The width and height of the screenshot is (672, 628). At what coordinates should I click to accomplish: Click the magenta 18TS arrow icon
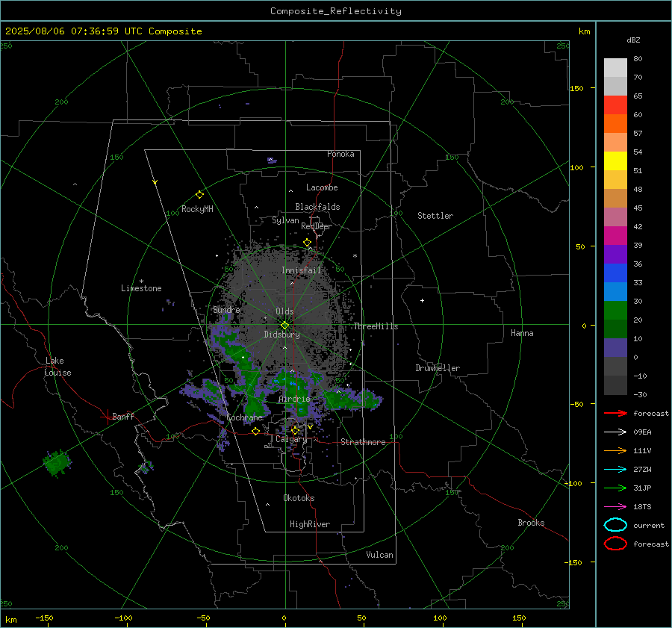click(615, 507)
